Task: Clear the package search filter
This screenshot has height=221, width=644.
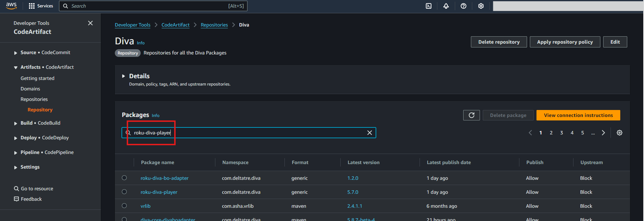Action: 370,133
